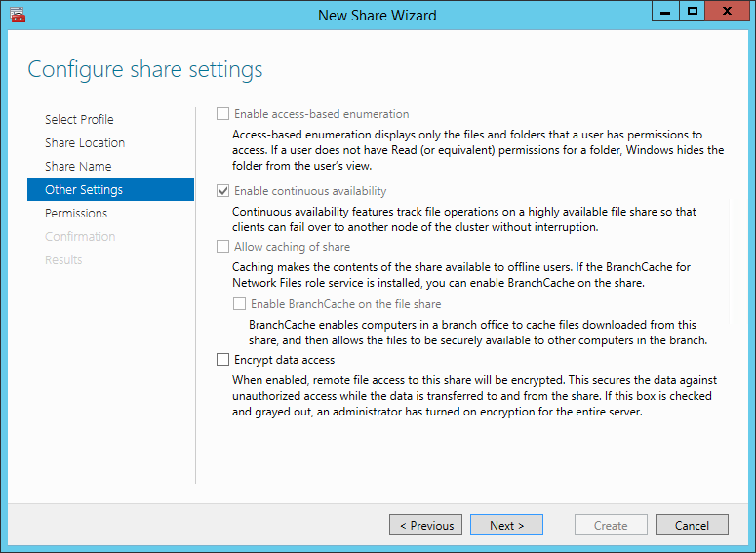Jump to the Permissions step
The height and width of the screenshot is (553, 756).
[x=76, y=213]
